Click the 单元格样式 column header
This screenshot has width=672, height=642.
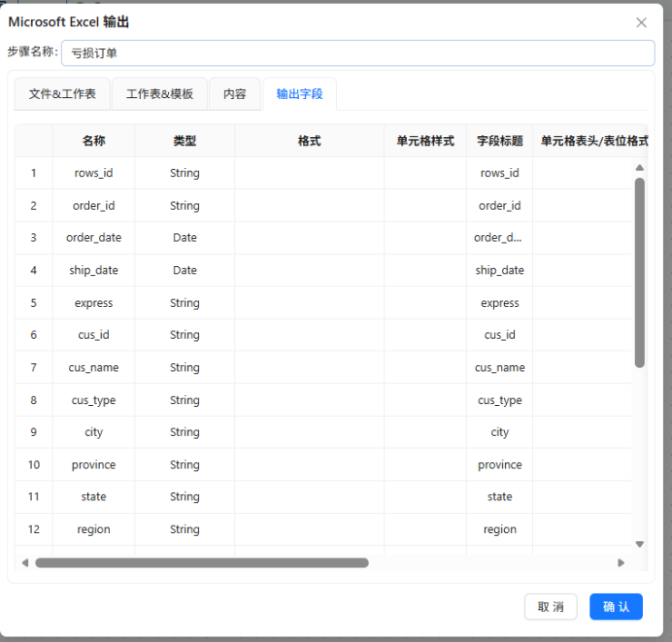point(425,141)
